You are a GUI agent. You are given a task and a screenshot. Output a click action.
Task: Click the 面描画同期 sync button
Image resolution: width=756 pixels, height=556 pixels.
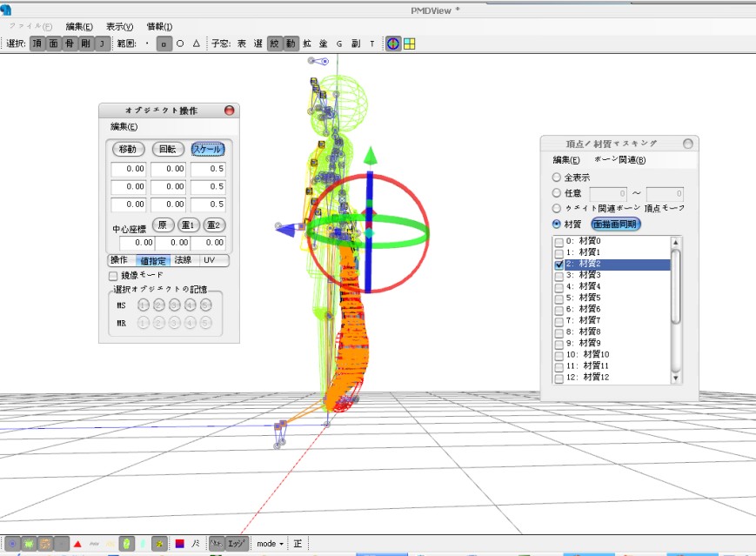(615, 224)
